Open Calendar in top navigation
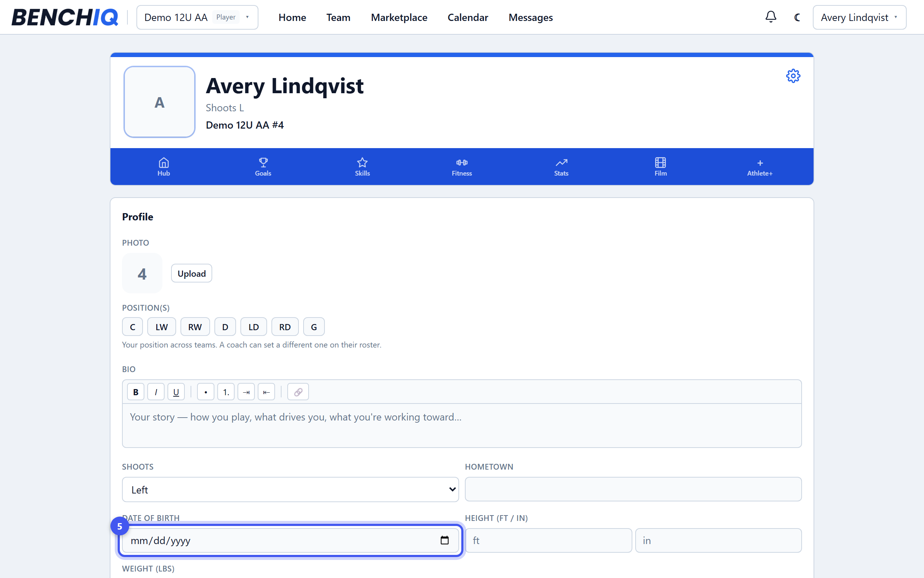This screenshot has height=578, width=924. pos(468,17)
